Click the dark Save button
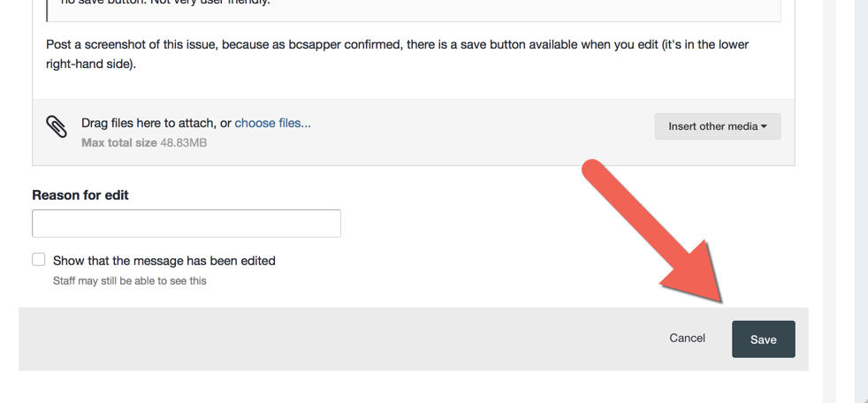The height and width of the screenshot is (403, 868). click(763, 339)
